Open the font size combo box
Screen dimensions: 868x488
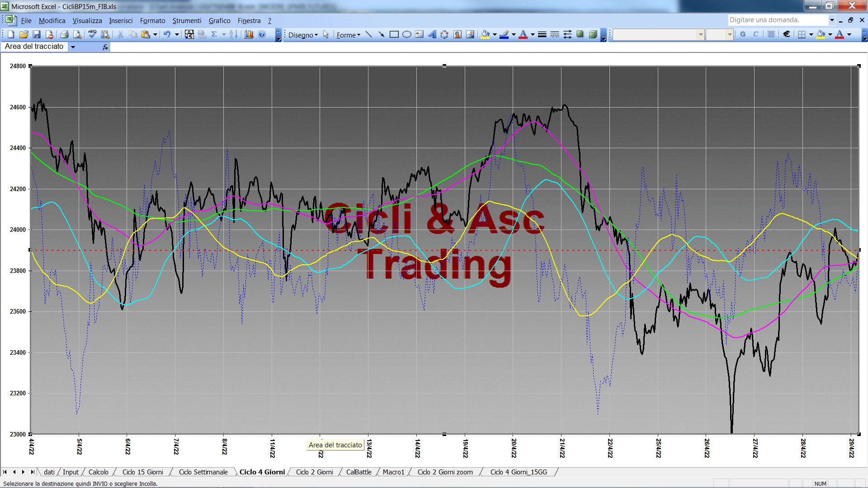[x=720, y=34]
